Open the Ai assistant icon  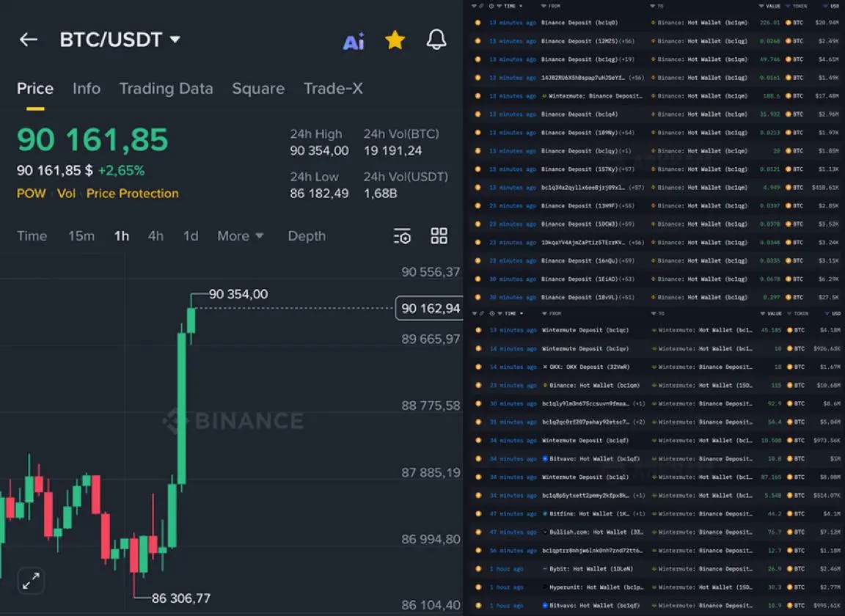pyautogui.click(x=354, y=41)
